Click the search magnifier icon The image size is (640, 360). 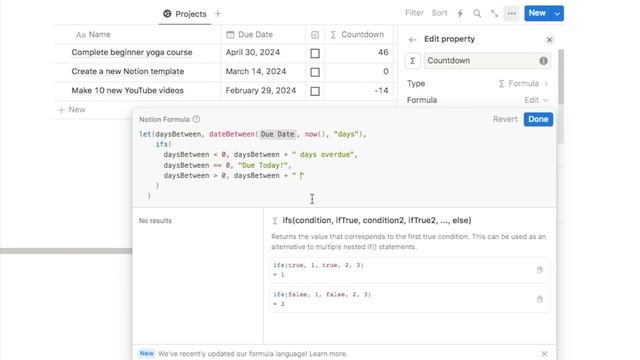point(477,13)
